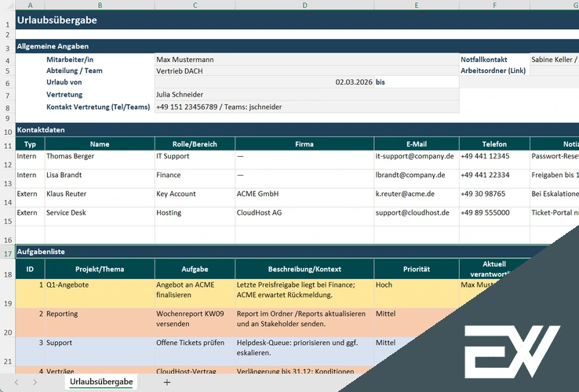Screen dimensions: 579x392
Task: Select column D header
Action: [304, 5]
